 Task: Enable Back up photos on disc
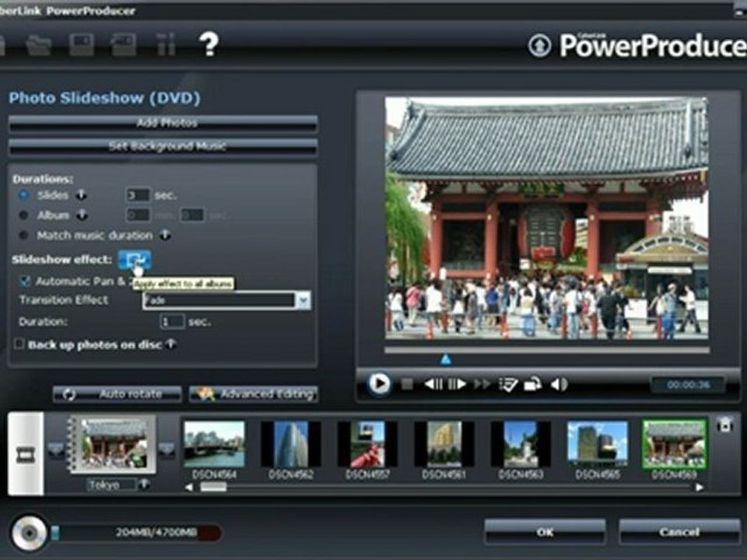pyautogui.click(x=19, y=344)
